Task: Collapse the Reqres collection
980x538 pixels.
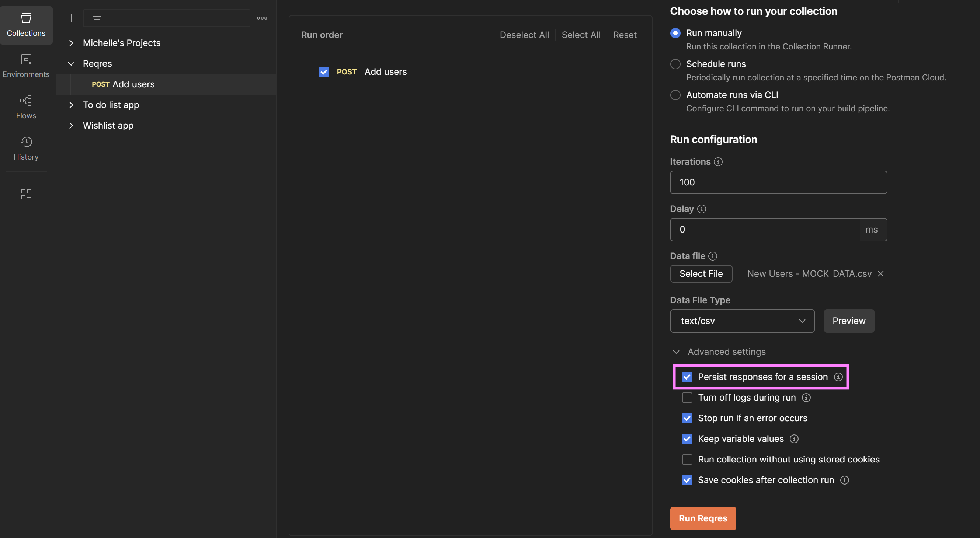Action: click(x=71, y=63)
